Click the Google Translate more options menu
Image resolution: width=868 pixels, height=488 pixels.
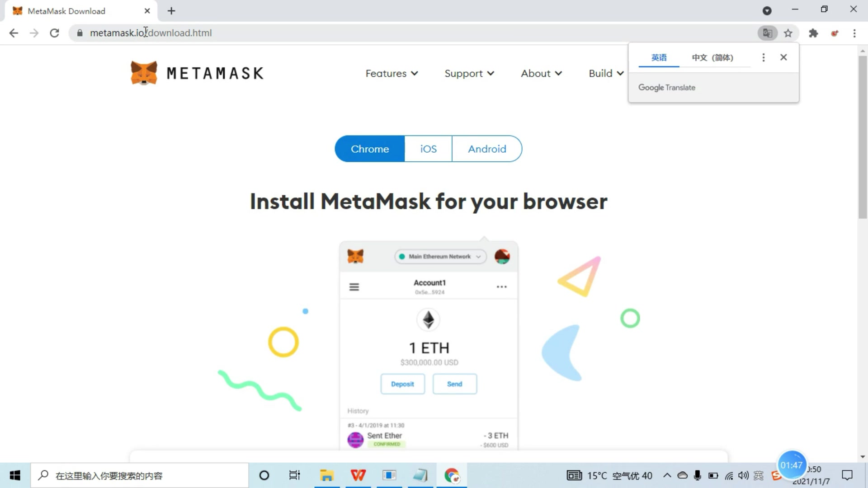(763, 57)
